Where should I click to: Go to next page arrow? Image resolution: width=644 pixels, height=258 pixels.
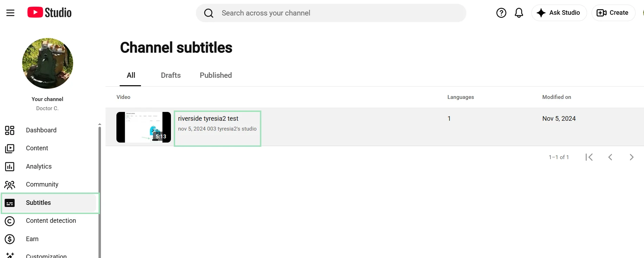click(x=631, y=157)
